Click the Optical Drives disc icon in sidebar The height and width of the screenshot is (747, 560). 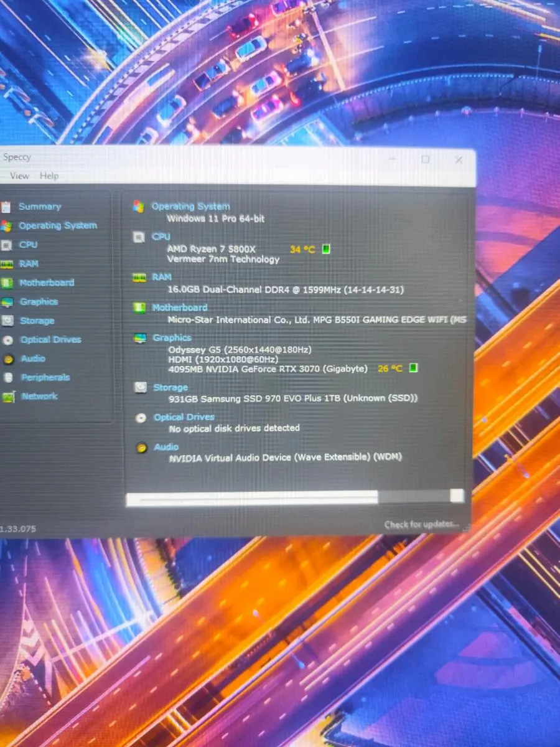coord(8,341)
